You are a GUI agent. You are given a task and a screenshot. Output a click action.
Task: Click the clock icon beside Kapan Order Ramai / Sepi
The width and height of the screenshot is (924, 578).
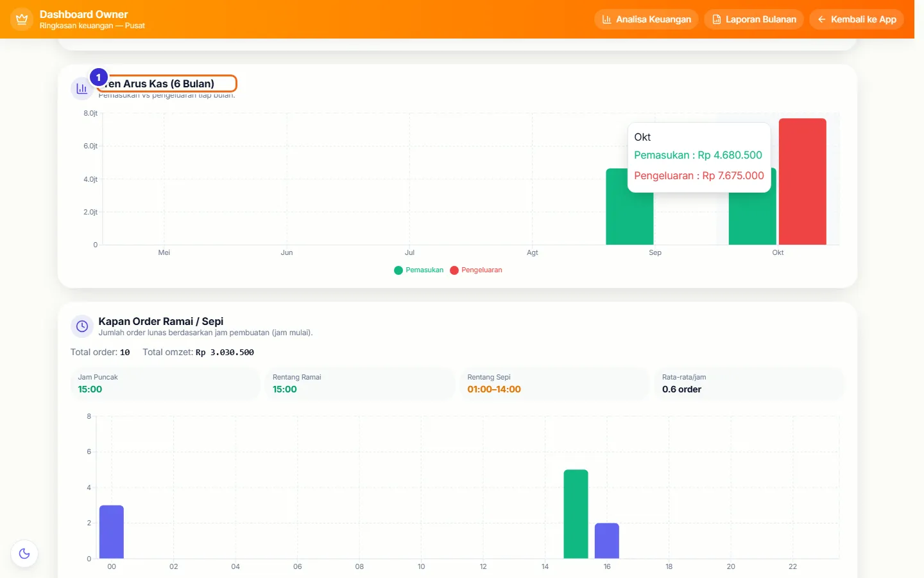tap(82, 326)
